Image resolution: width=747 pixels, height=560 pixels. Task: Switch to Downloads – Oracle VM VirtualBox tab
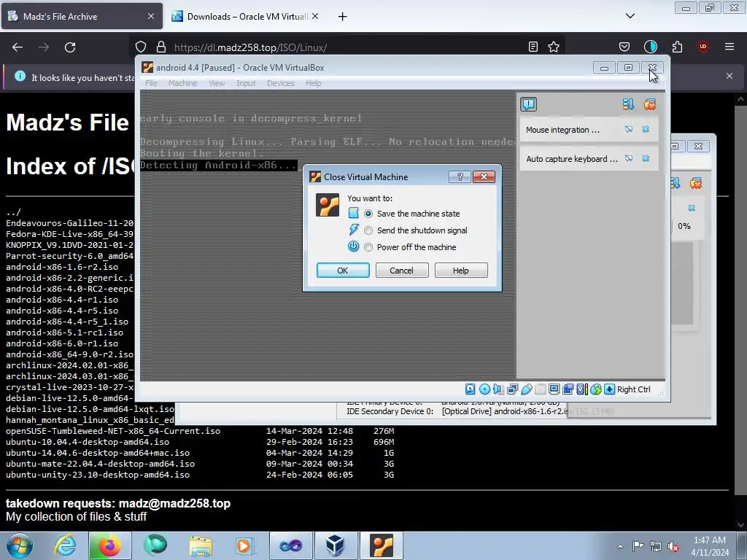(x=246, y=16)
